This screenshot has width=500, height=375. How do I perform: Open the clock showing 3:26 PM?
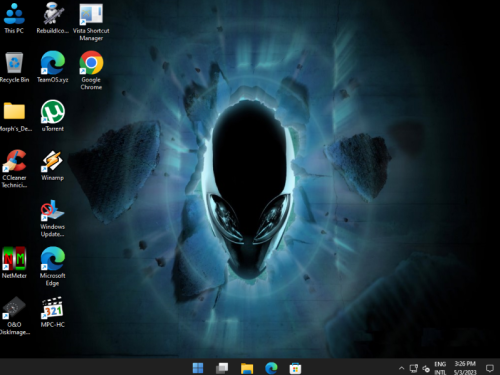coord(465,368)
